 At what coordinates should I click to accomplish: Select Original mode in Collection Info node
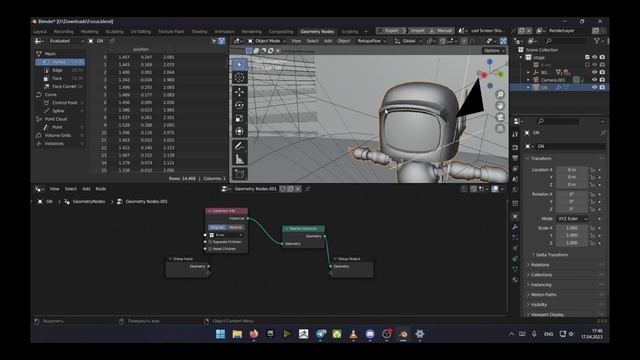click(217, 227)
